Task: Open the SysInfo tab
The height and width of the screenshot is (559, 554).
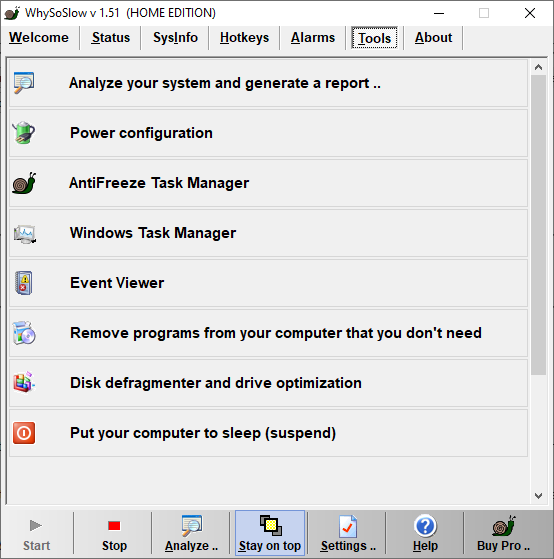Action: pyautogui.click(x=175, y=38)
